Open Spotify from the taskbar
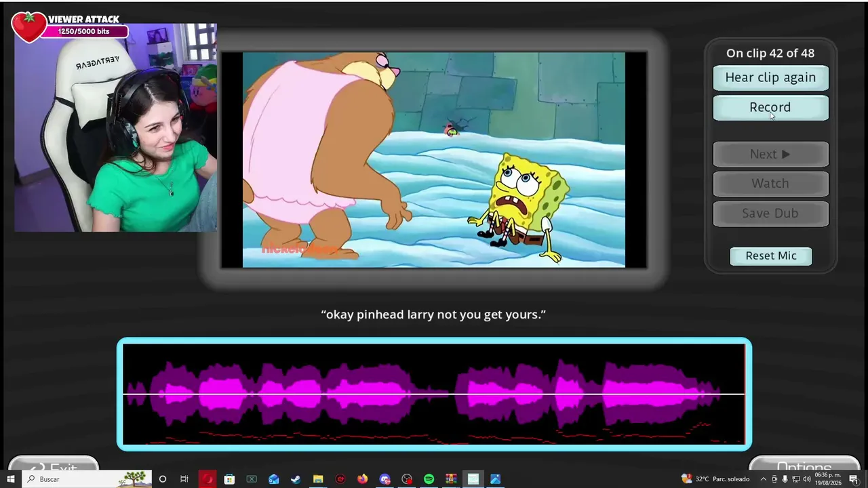868x488 pixels. [x=429, y=479]
